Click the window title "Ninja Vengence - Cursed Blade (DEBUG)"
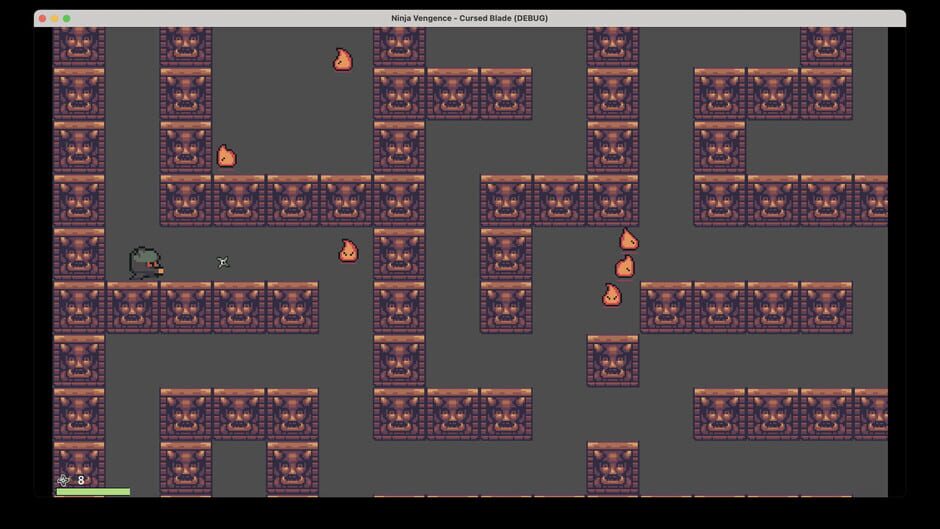The image size is (940, 529). click(469, 18)
